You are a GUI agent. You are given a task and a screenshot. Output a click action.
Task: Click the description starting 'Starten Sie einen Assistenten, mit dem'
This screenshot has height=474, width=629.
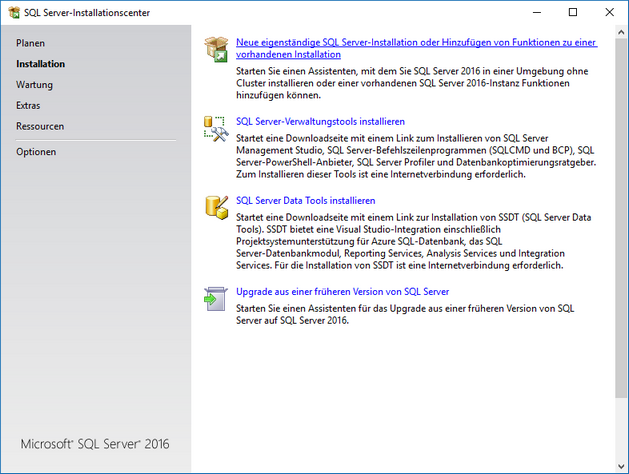[412, 83]
